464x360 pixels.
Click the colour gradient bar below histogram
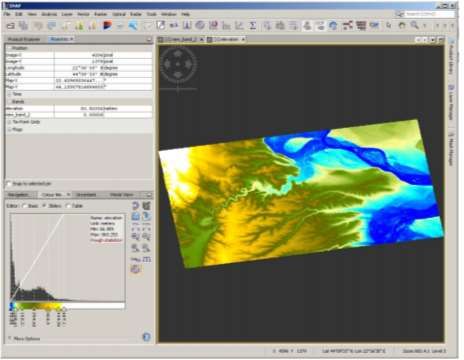[68, 306]
